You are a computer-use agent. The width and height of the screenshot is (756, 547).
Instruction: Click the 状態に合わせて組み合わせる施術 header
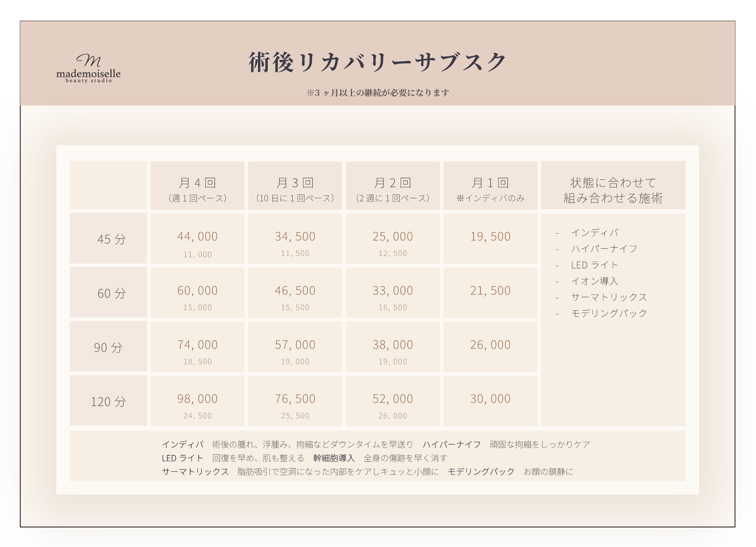coord(613,190)
